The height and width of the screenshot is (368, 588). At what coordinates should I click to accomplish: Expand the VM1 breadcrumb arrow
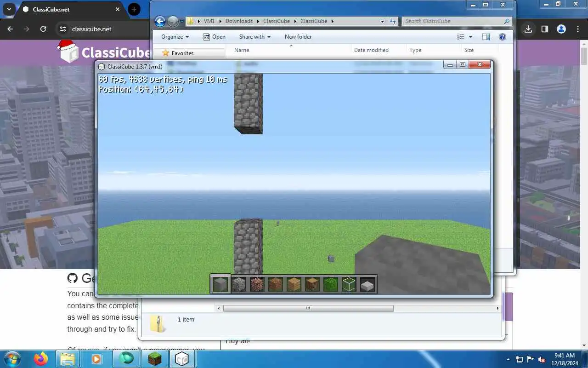[220, 21]
